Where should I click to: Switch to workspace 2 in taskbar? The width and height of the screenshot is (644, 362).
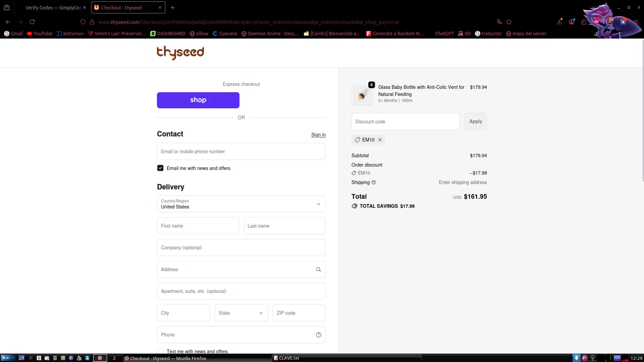(114, 358)
